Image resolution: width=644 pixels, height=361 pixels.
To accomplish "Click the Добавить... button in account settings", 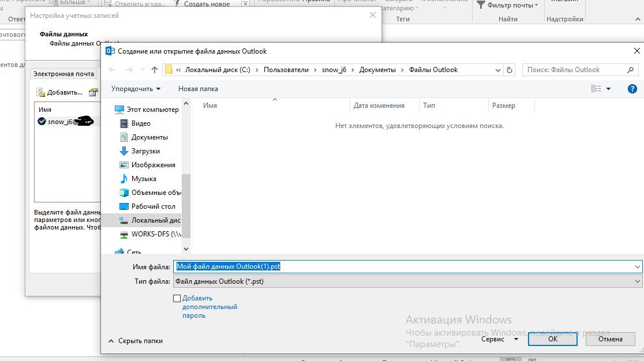I will (x=60, y=92).
